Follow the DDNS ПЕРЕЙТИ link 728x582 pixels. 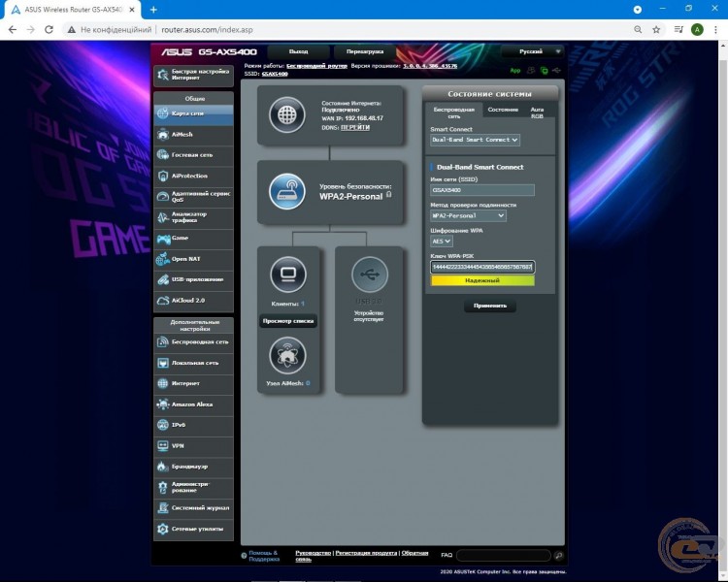[x=355, y=128]
